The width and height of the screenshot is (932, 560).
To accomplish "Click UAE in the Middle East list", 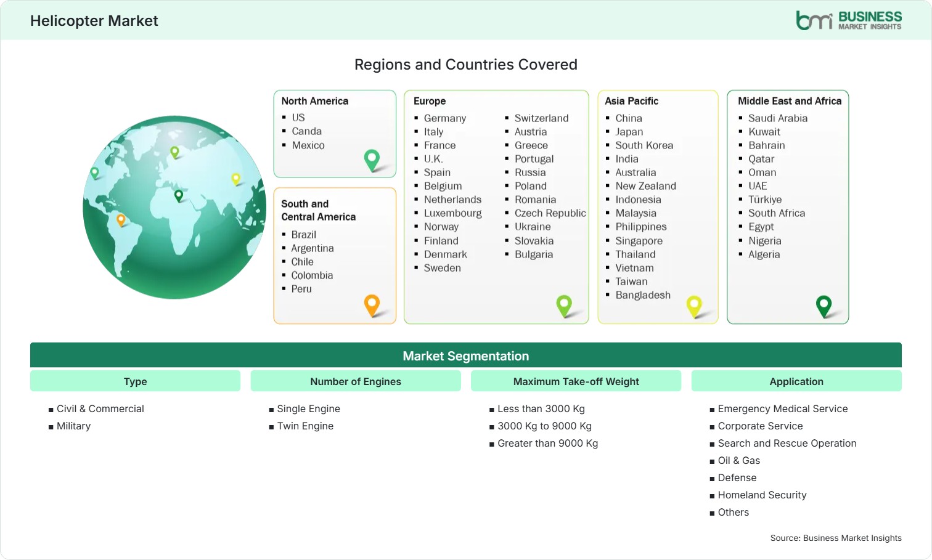I will pyautogui.click(x=758, y=186).
